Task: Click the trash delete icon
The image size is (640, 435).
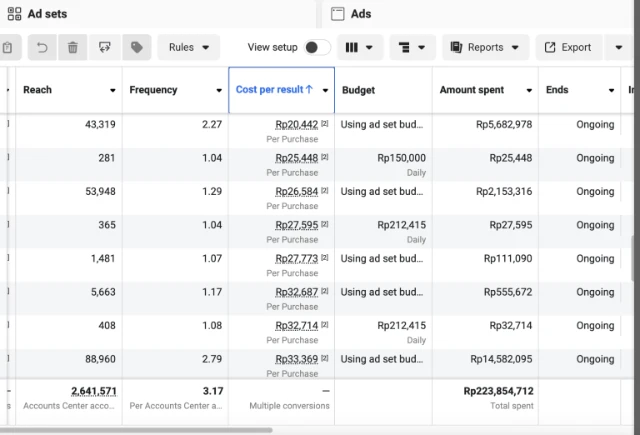Action: point(72,47)
